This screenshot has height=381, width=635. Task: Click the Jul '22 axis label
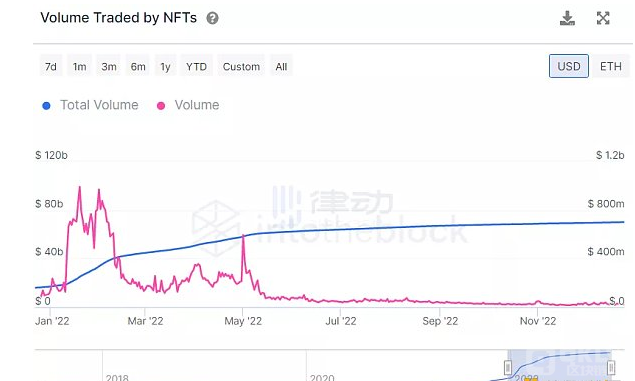pyautogui.click(x=341, y=321)
